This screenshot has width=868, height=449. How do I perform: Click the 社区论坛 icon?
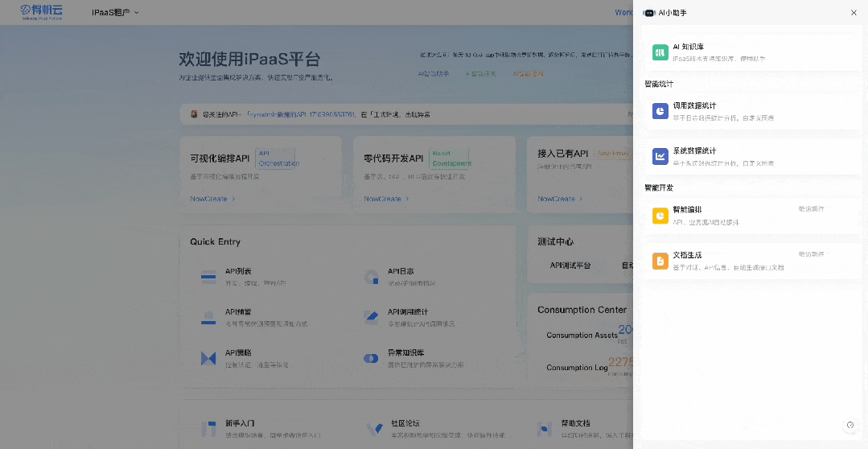[x=375, y=429]
